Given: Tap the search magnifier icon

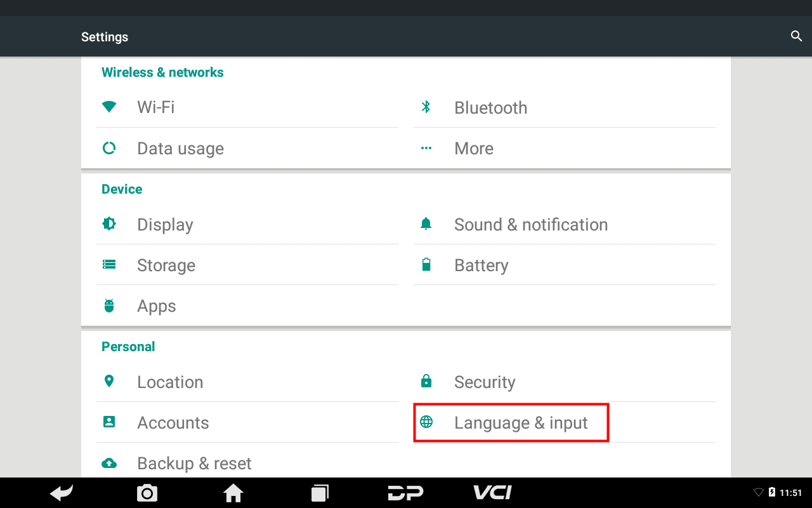Looking at the screenshot, I should 797,36.
